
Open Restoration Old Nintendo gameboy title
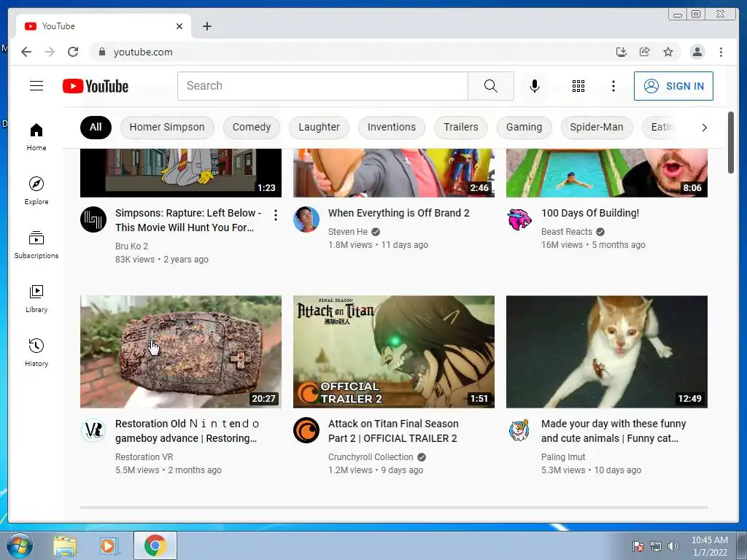[x=187, y=431]
